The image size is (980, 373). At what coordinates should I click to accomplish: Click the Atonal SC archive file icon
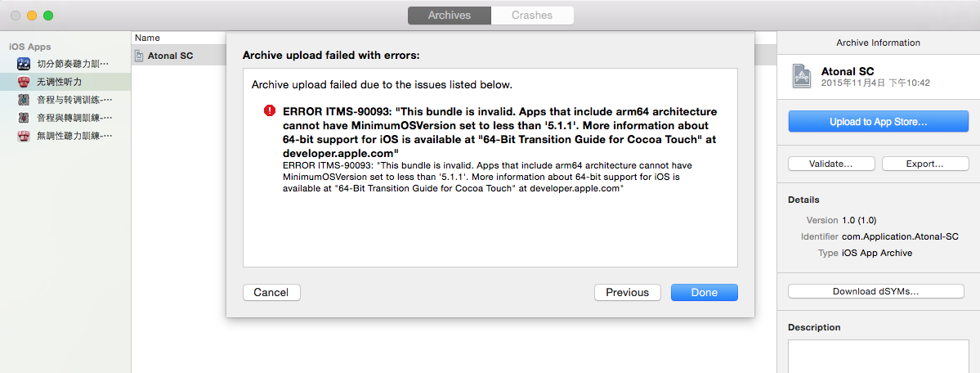[140, 55]
